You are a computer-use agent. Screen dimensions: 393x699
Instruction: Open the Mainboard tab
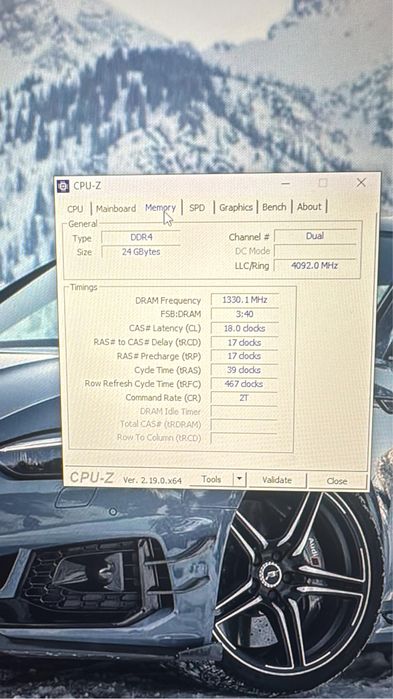pyautogui.click(x=116, y=208)
